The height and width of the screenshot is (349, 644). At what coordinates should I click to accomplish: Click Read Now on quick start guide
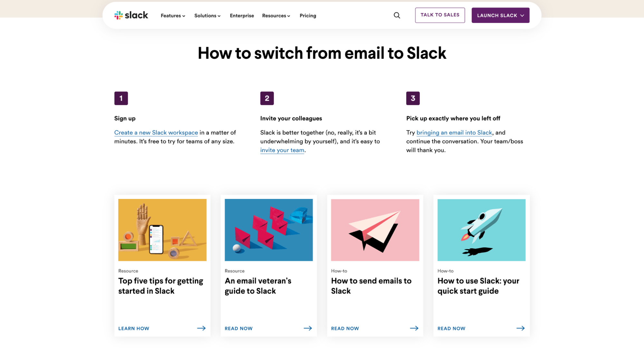(451, 328)
